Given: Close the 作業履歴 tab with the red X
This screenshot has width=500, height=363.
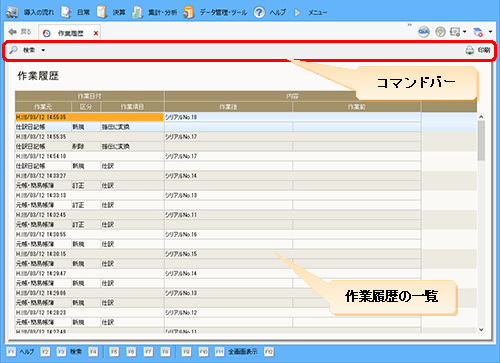Looking at the screenshot, I should (96, 33).
